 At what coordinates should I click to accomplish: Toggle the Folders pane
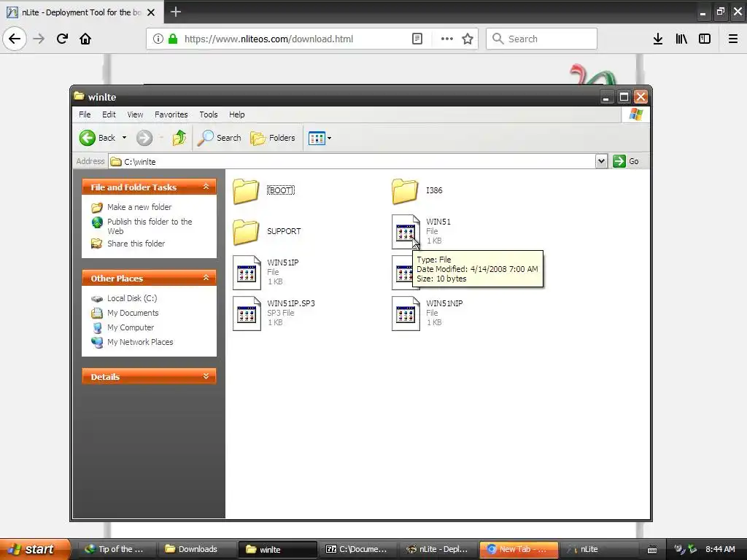pos(273,138)
